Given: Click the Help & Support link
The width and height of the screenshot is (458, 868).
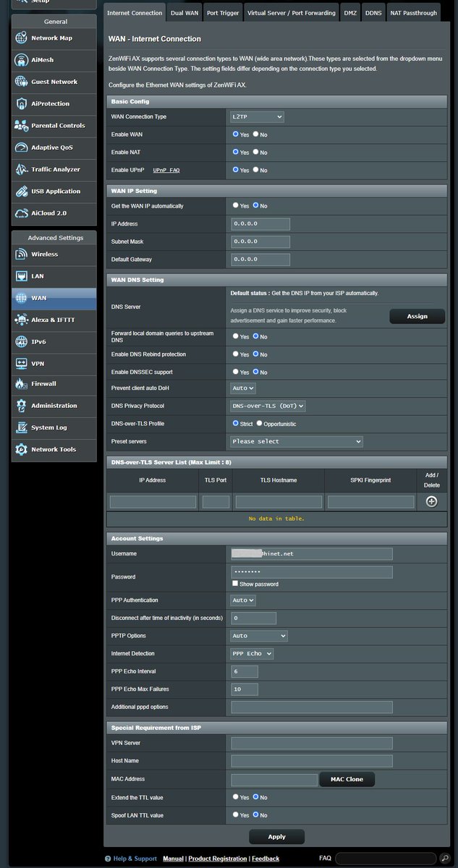Looking at the screenshot, I should pos(135,859).
